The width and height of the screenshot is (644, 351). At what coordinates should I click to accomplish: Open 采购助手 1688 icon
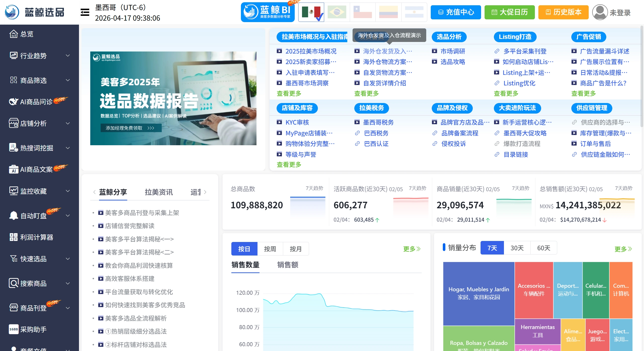tap(14, 329)
